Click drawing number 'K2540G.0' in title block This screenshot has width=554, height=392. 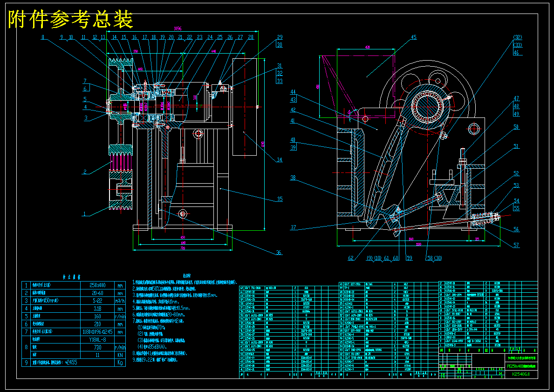point(521,374)
